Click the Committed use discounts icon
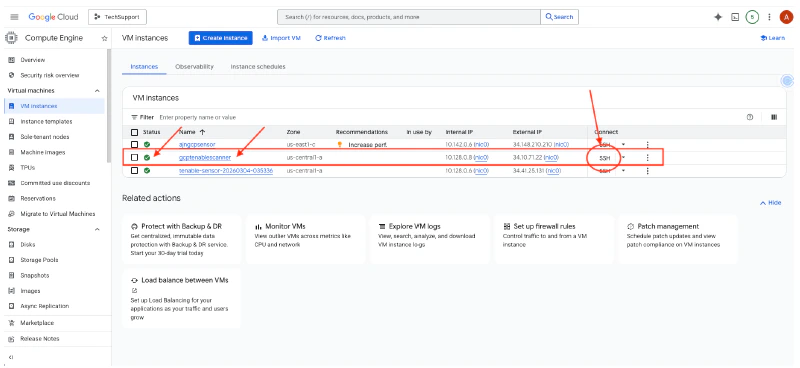800x368 pixels. (x=11, y=183)
